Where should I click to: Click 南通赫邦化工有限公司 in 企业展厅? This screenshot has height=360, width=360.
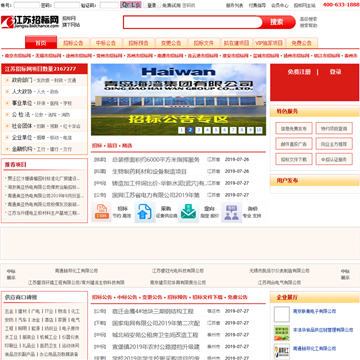coord(314,349)
